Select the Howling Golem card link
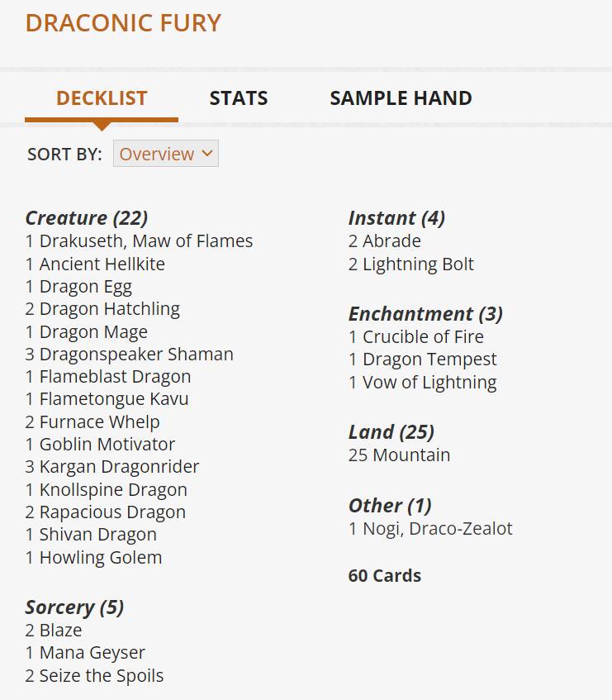Screen dimensions: 612x700 click(x=101, y=558)
